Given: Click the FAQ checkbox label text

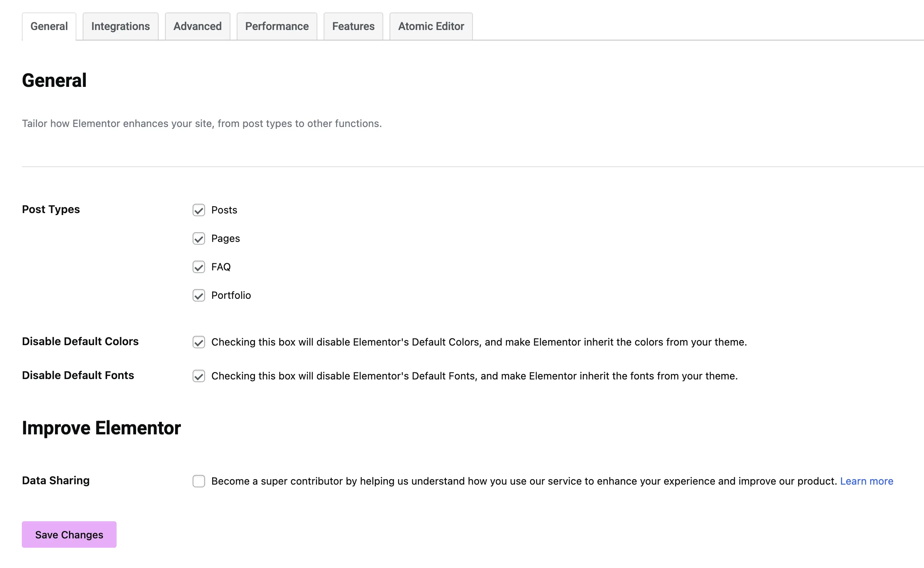Looking at the screenshot, I should point(221,267).
